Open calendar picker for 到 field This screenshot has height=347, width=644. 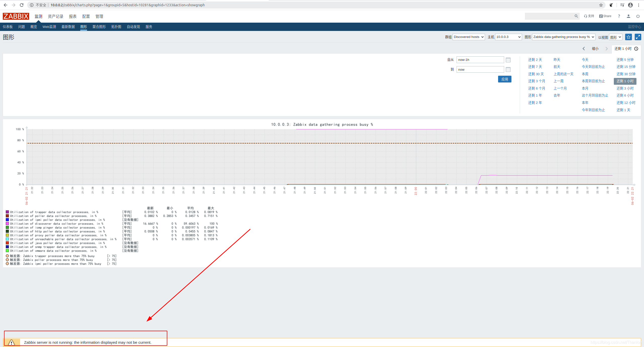508,70
